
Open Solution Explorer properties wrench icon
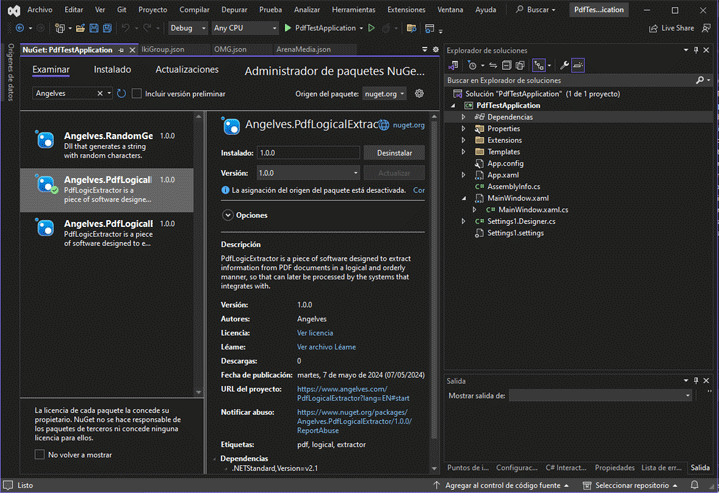pyautogui.click(x=564, y=66)
